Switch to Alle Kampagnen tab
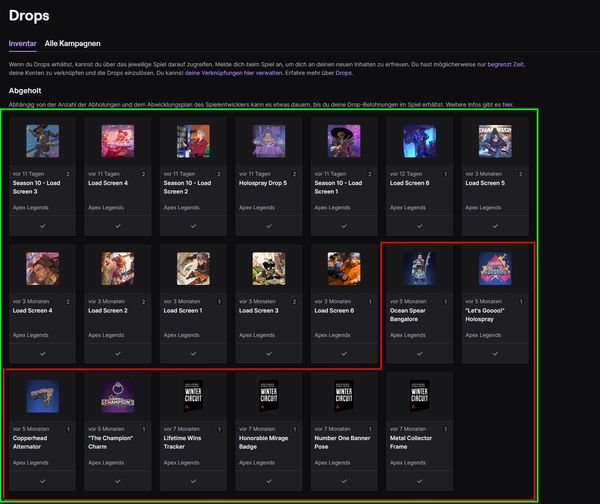 [72, 44]
